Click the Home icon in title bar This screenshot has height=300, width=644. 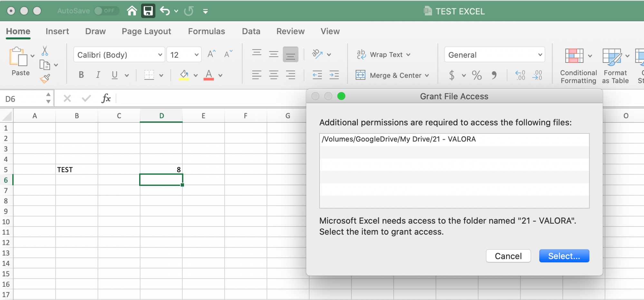click(132, 11)
